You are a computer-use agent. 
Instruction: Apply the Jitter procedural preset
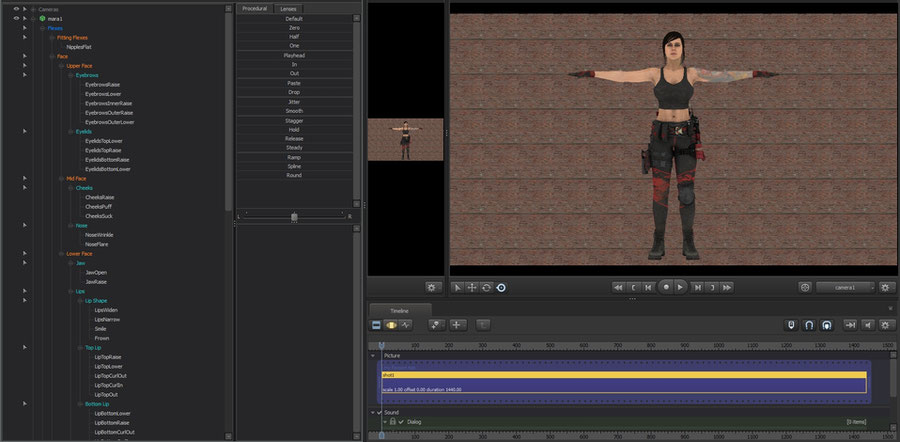(x=294, y=101)
